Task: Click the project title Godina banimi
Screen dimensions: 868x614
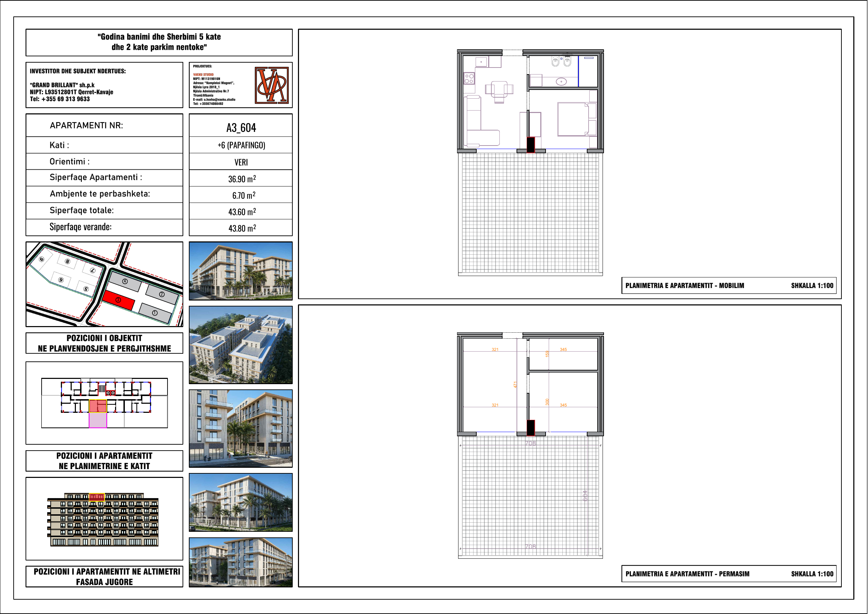Action: (159, 42)
